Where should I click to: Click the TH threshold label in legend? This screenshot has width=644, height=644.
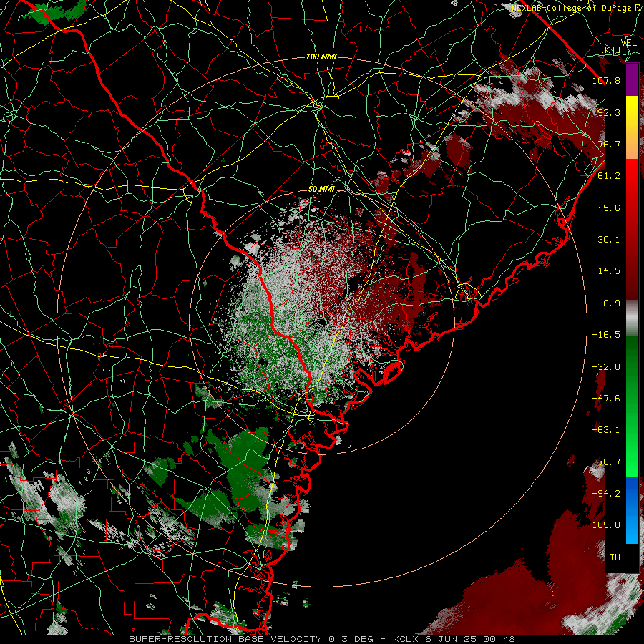point(615,557)
